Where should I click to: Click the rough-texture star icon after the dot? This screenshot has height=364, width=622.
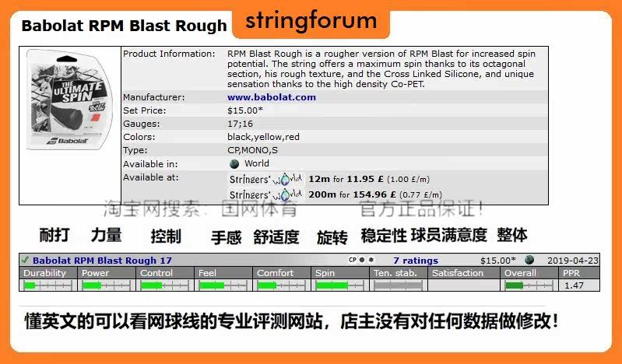coord(371,260)
